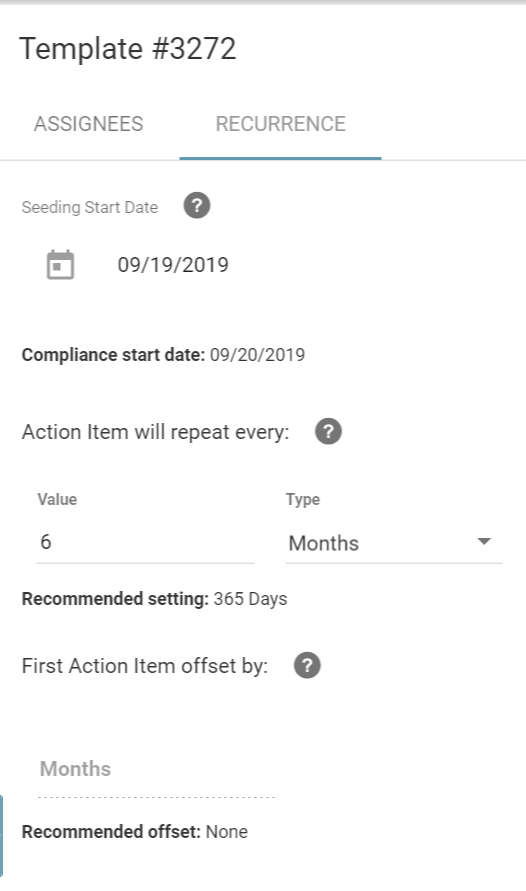526x891 pixels.
Task: Click the Type field label
Action: pyautogui.click(x=303, y=500)
